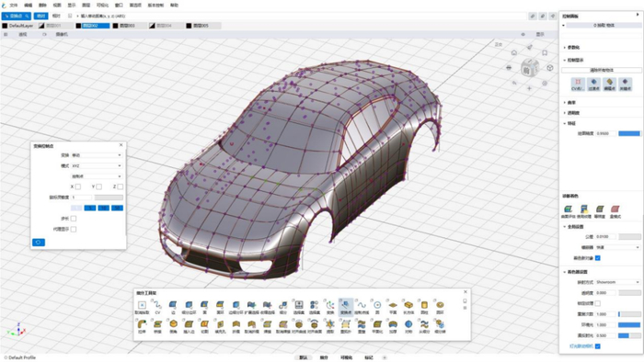The height and width of the screenshot is (362, 644).
Task: Select the CV curve tool in toolbox
Action: click(157, 305)
